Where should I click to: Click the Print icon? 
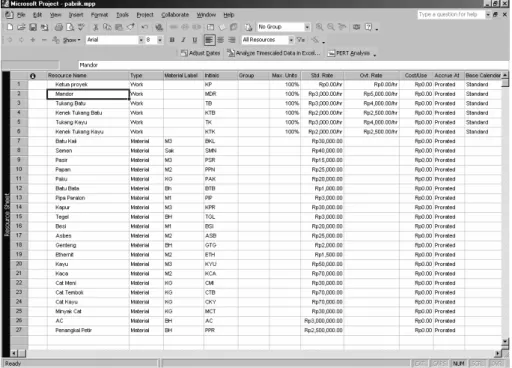[59, 27]
